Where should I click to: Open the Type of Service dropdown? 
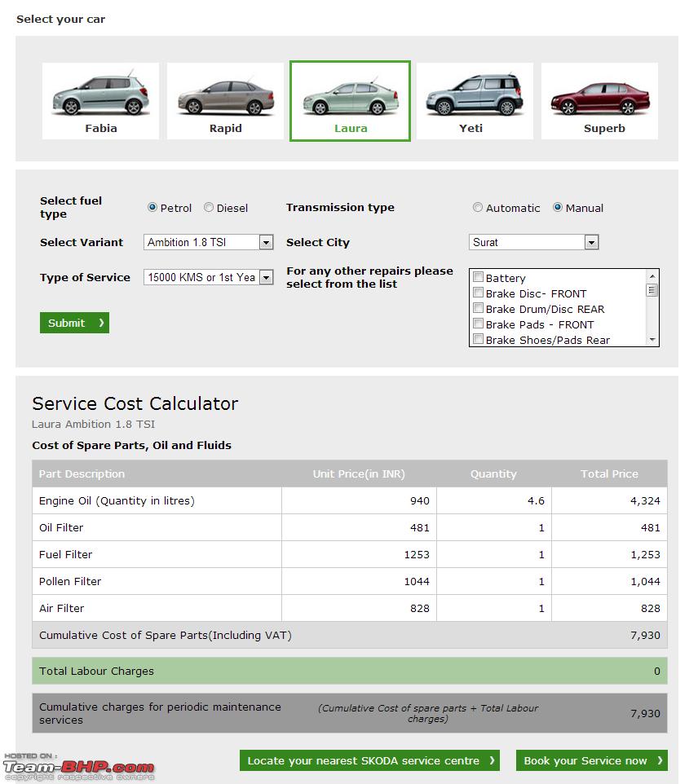click(209, 278)
